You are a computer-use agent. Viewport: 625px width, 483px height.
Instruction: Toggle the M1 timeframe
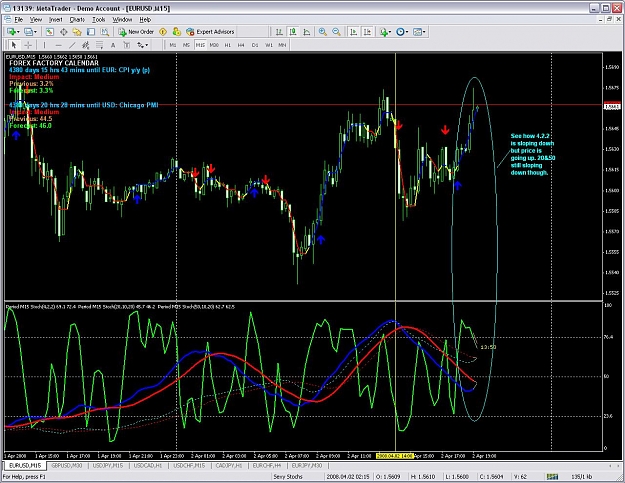[173, 45]
